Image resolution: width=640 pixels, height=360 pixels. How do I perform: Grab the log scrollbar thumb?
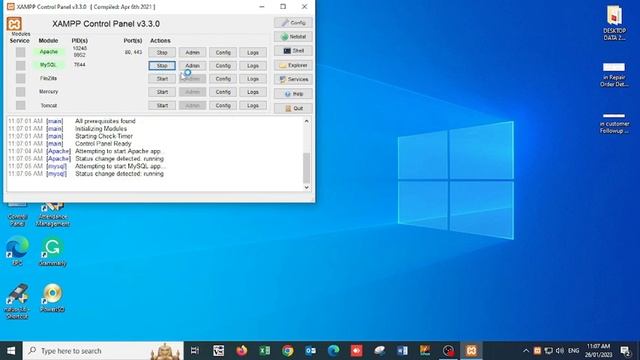point(307,167)
